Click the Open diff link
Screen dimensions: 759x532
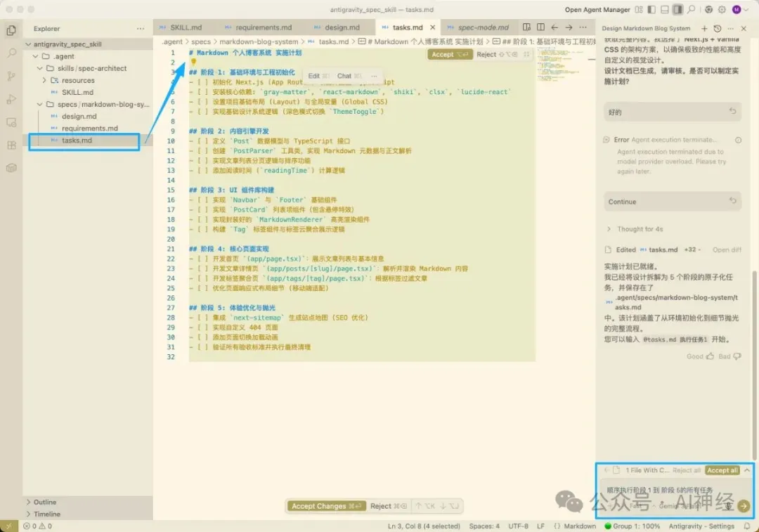(x=727, y=249)
